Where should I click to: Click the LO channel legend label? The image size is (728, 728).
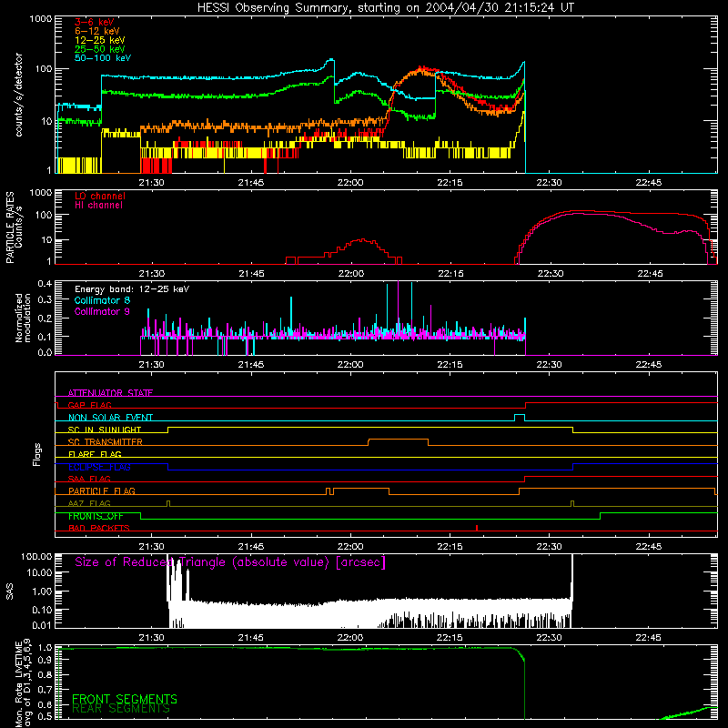[x=100, y=196]
